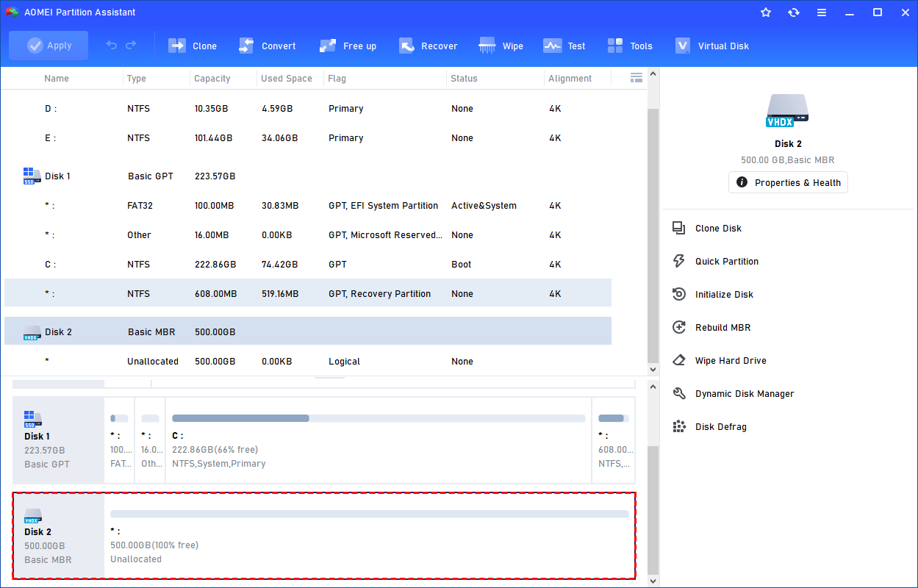Screen dimensions: 918x588
Task: Select Quick Partition in the side panel
Action: [726, 262]
